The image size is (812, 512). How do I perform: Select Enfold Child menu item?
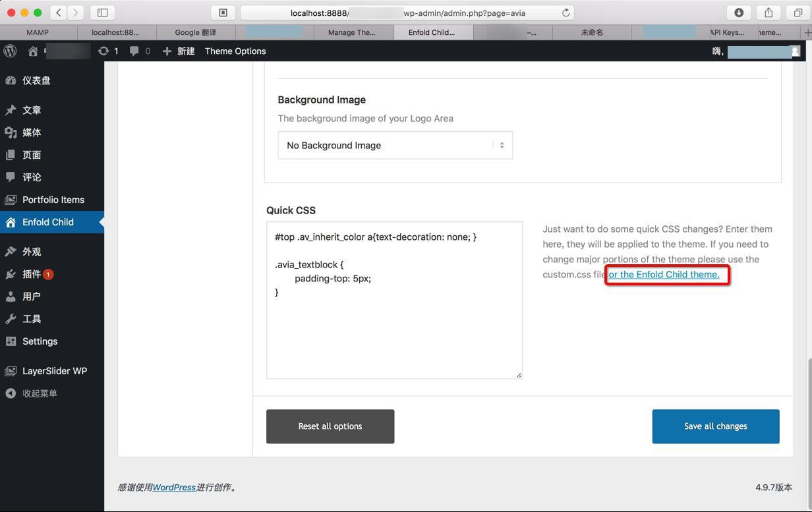tap(52, 222)
